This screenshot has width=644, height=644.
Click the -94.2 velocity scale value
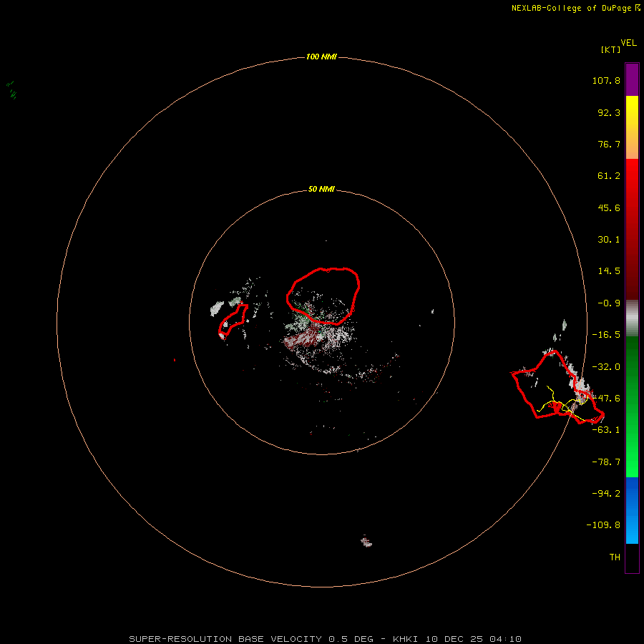tap(606, 493)
